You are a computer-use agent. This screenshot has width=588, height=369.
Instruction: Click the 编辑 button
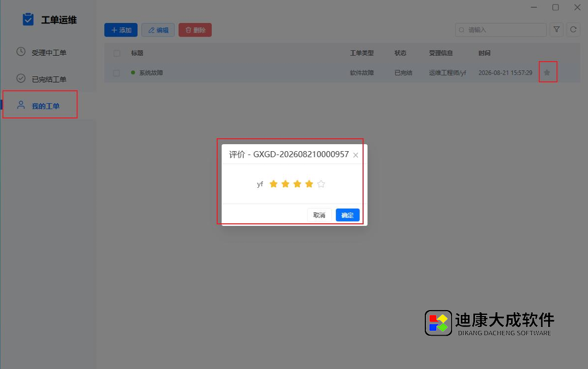(158, 30)
